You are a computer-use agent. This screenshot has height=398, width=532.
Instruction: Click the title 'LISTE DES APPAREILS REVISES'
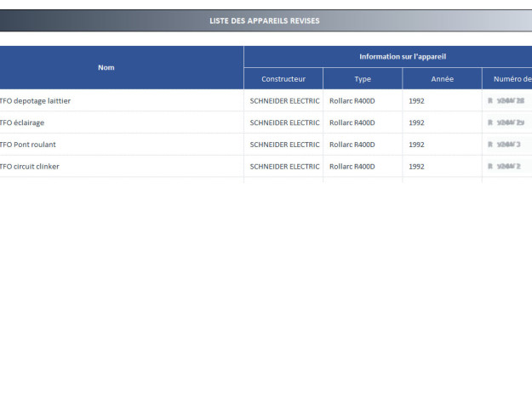pos(265,20)
